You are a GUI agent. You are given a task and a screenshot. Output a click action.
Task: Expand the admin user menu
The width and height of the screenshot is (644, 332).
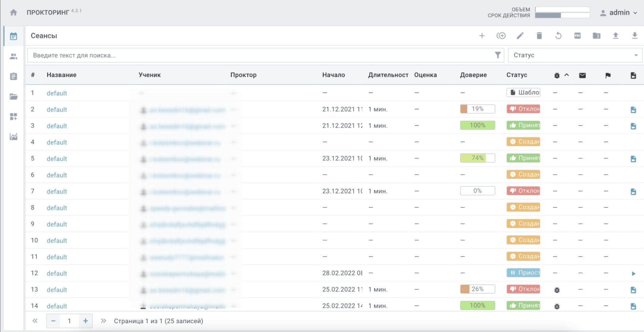619,13
